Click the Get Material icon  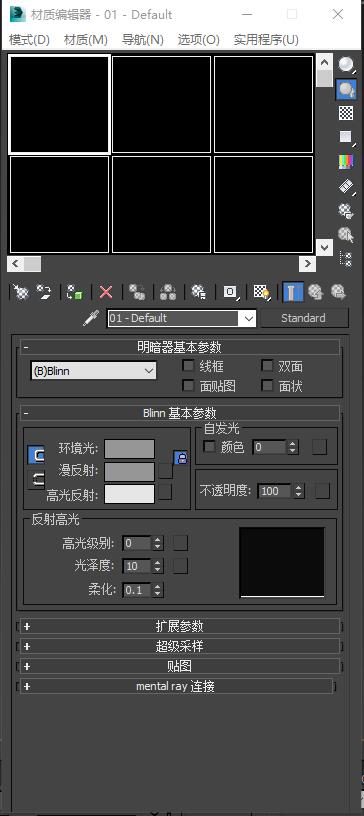tap(20, 292)
